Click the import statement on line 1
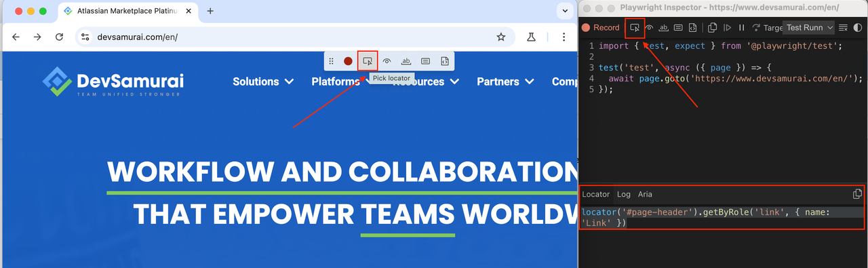The width and height of the screenshot is (868, 268). pos(720,46)
